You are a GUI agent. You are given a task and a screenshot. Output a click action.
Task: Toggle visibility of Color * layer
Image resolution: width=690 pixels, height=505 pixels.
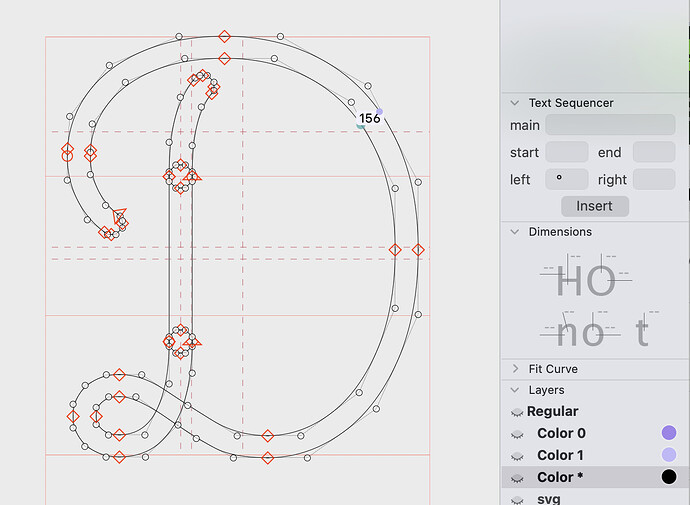point(517,478)
